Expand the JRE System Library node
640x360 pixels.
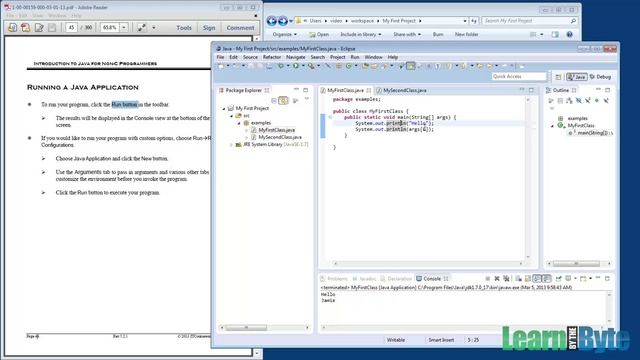231,145
